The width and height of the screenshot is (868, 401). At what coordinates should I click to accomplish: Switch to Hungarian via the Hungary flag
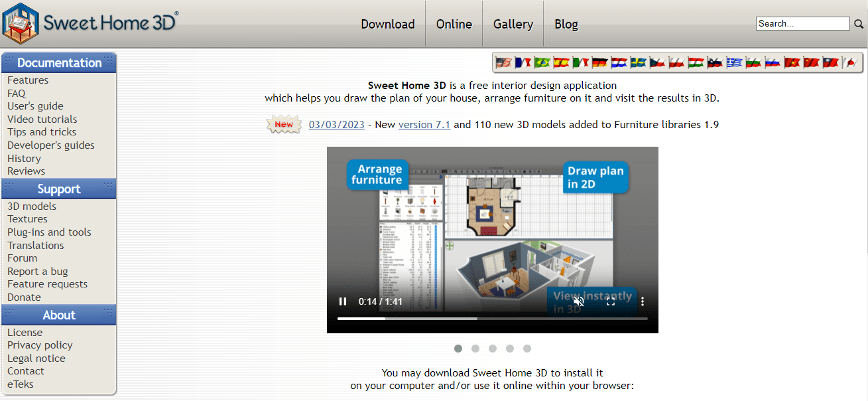696,62
